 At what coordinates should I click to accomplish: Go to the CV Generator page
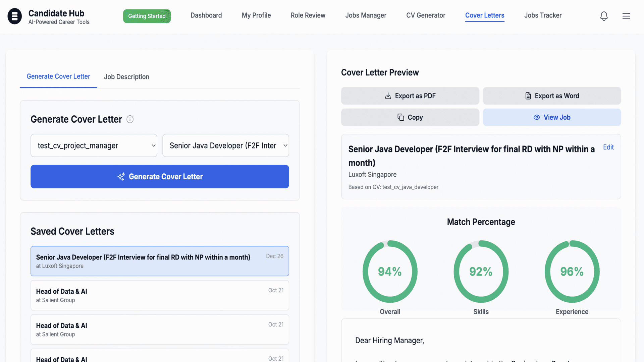pyautogui.click(x=426, y=15)
